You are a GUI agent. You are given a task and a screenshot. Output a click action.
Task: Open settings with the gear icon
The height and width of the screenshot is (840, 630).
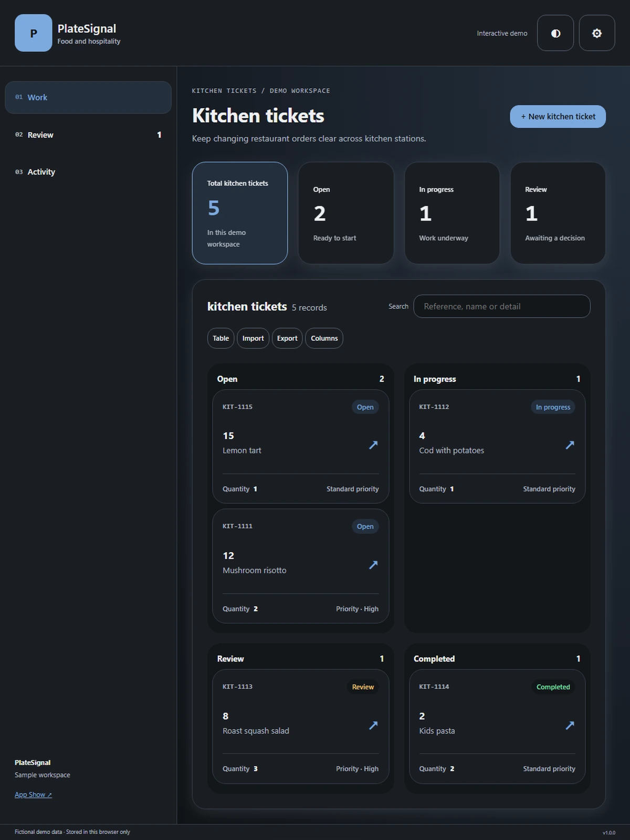597,33
